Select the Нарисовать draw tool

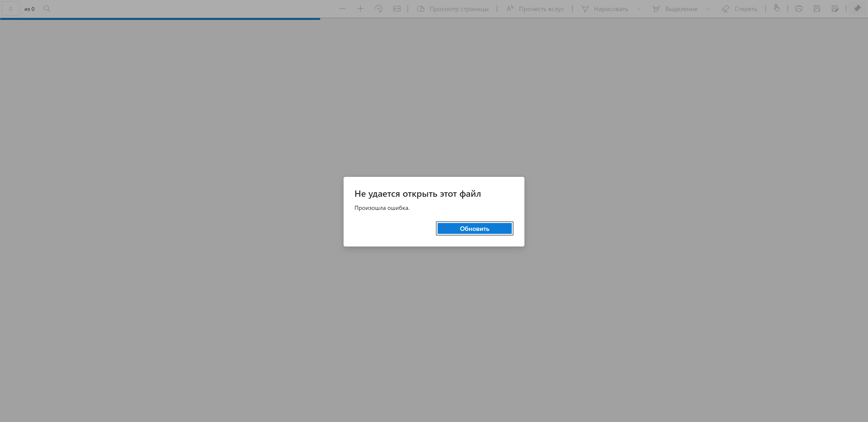tap(605, 9)
